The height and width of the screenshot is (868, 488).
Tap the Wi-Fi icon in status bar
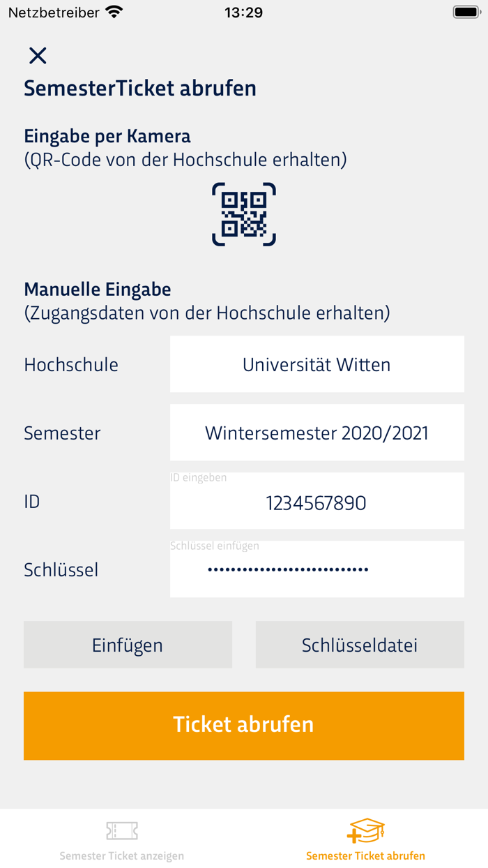pos(114,13)
